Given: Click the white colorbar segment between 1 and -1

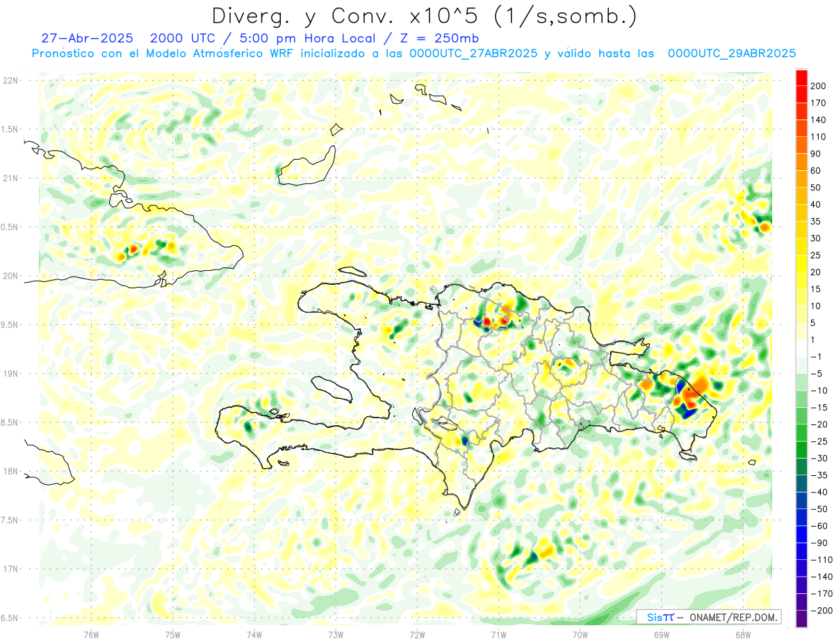Looking at the screenshot, I should (801, 348).
